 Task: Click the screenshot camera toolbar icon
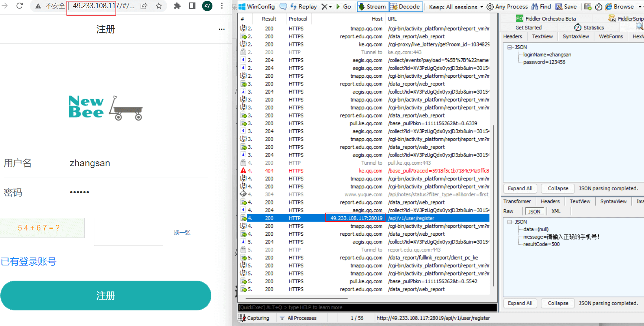(x=588, y=7)
